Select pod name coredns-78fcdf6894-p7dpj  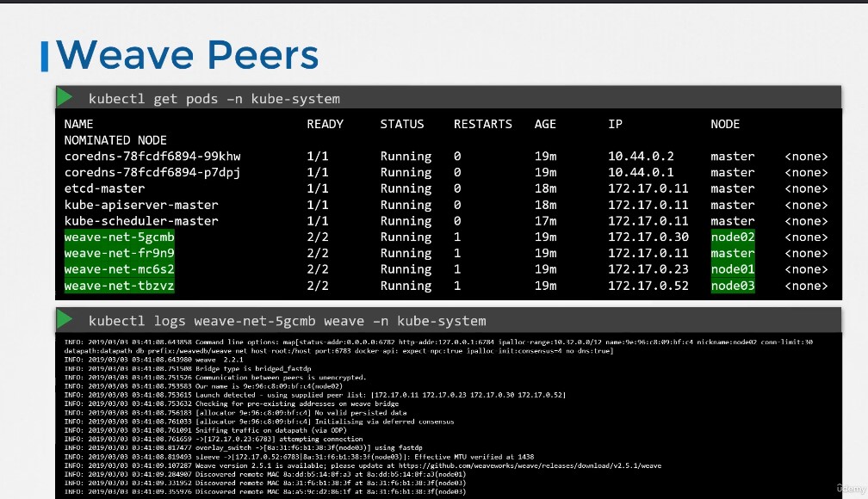point(152,173)
